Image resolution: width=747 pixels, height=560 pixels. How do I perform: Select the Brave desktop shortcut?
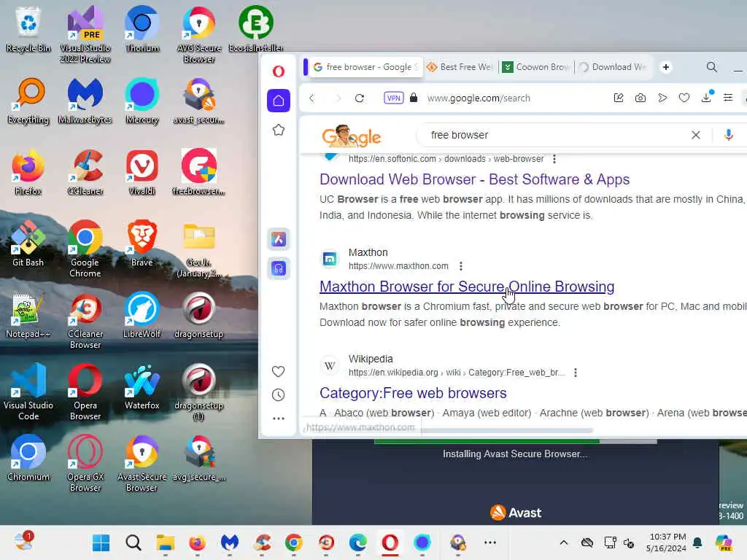[x=142, y=244]
